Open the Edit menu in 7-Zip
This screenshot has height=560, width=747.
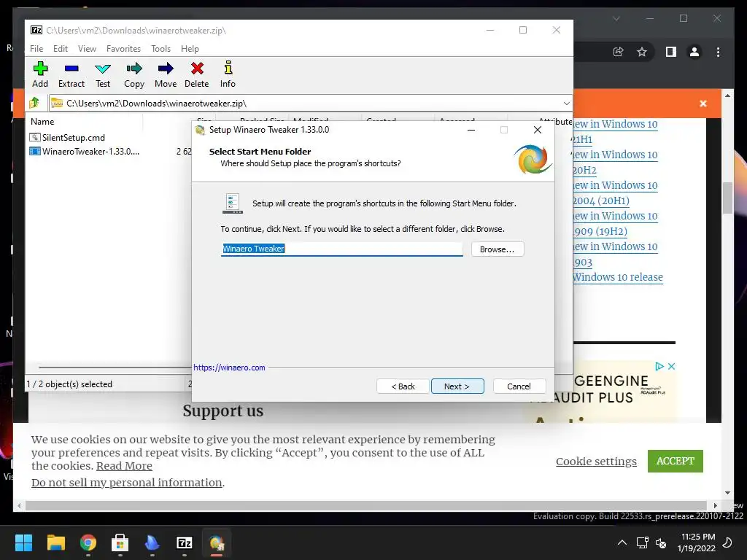pos(61,49)
